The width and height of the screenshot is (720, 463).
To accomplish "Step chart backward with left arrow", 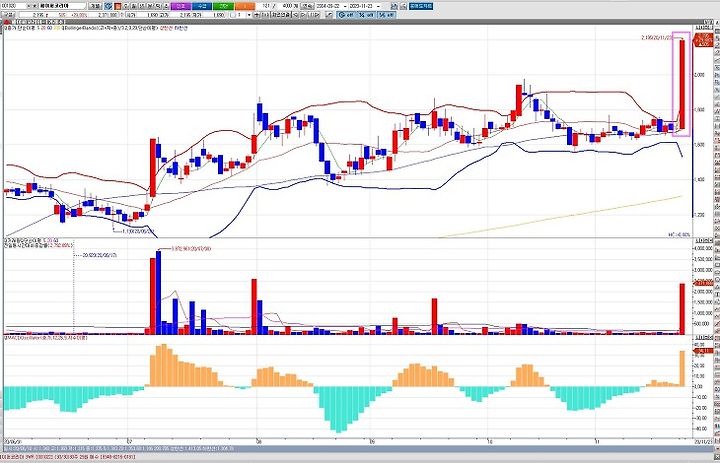I will (x=296, y=15).
